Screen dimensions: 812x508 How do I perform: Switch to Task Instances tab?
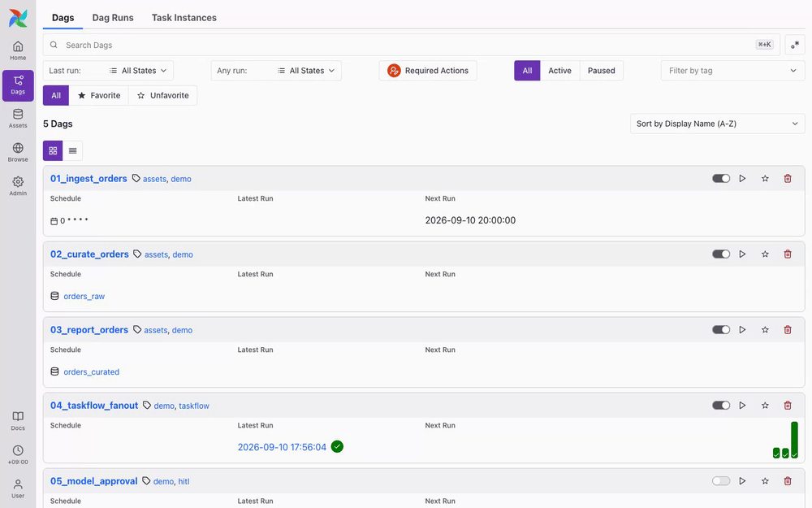(184, 18)
